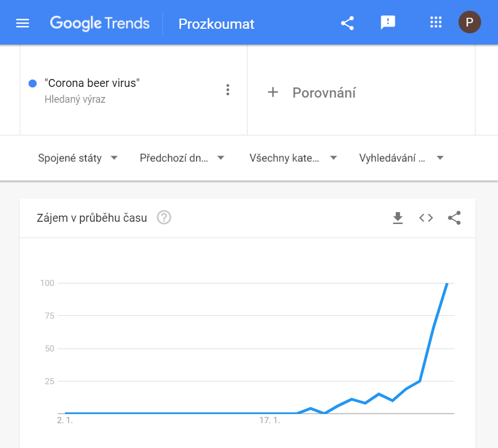This screenshot has width=498, height=448.
Task: Open the send feedback icon
Action: [388, 23]
